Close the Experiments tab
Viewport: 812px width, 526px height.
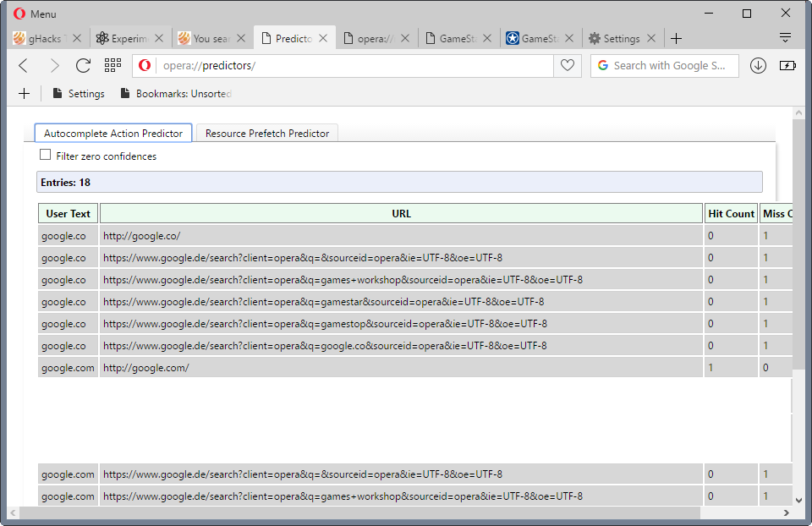point(159,38)
